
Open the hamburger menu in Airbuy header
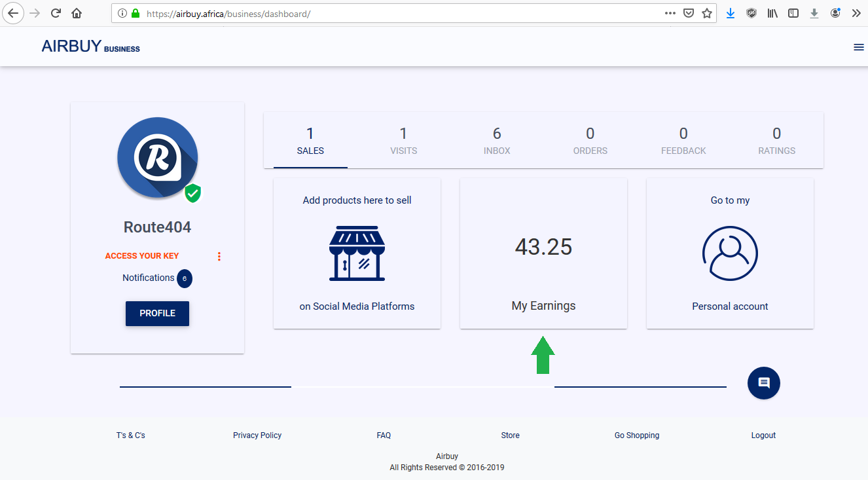pos(859,47)
